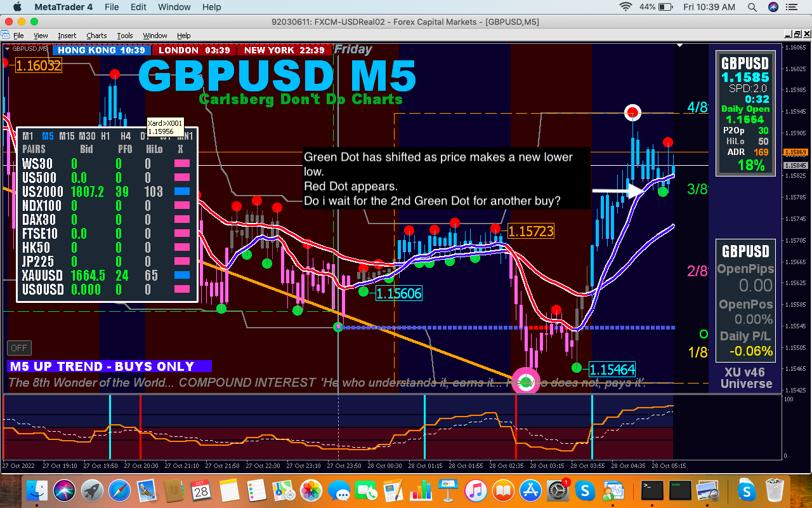Click the white chart shift triangle at top
This screenshot has width=812, height=508.
point(679,46)
